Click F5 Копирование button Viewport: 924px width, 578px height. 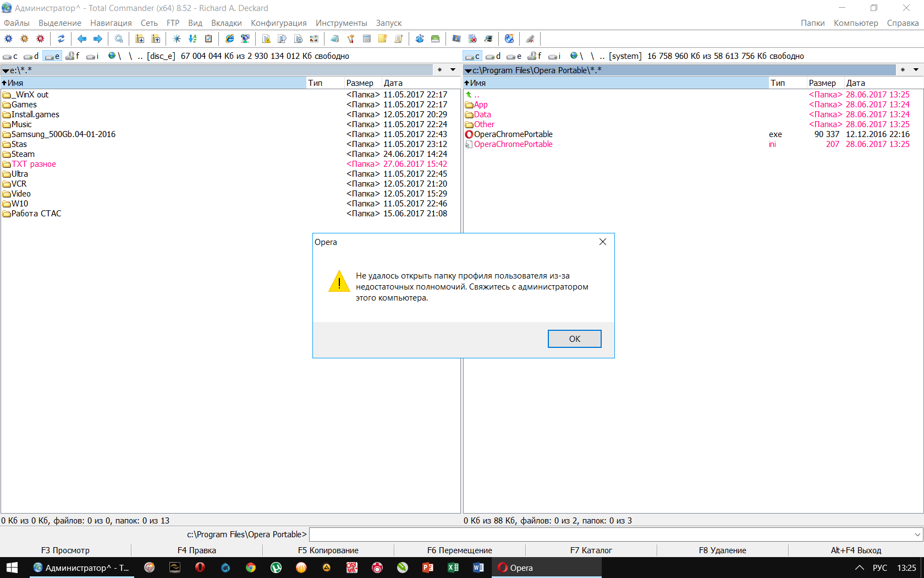(x=328, y=550)
